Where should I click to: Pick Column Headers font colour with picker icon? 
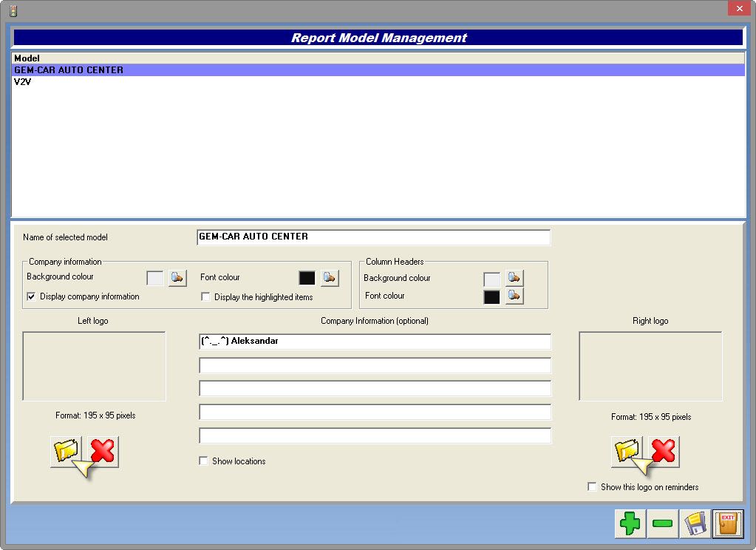click(514, 296)
